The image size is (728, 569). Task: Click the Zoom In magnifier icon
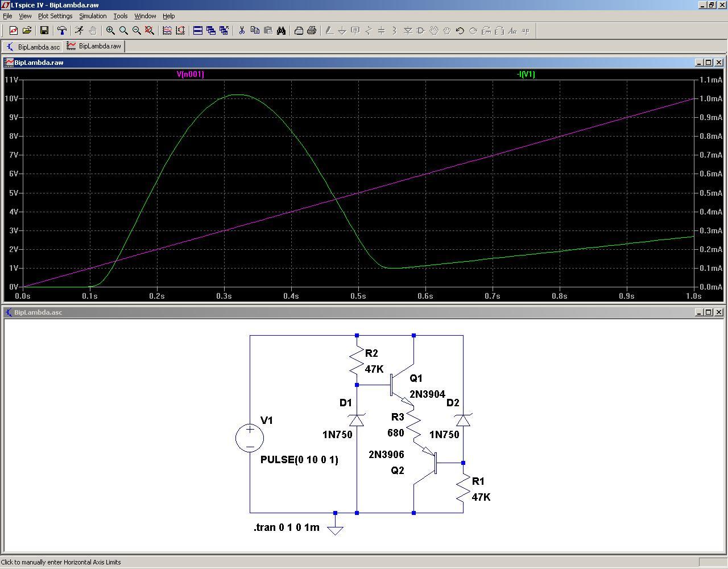click(110, 31)
